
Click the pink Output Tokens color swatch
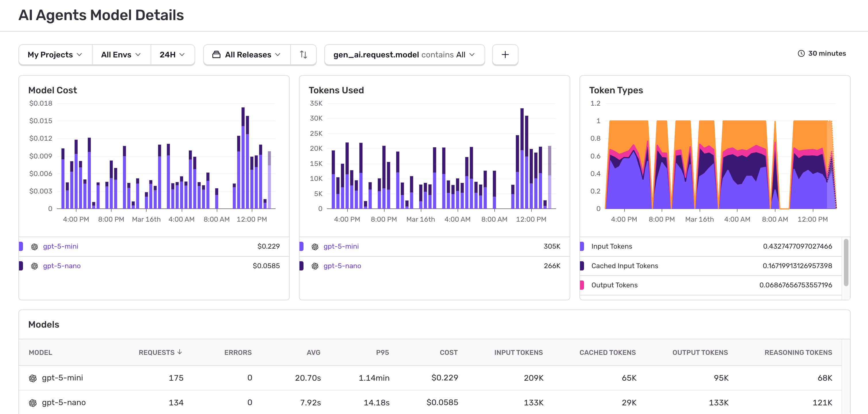click(581, 285)
